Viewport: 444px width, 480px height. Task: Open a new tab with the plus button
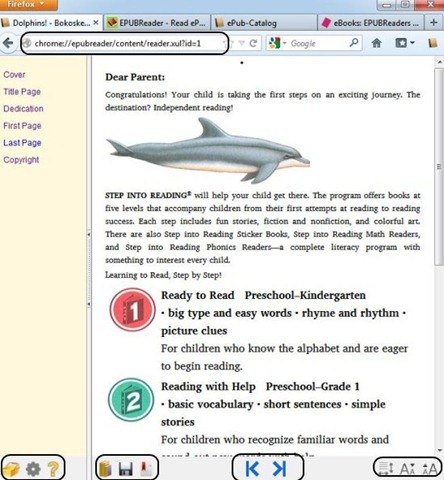tap(434, 23)
